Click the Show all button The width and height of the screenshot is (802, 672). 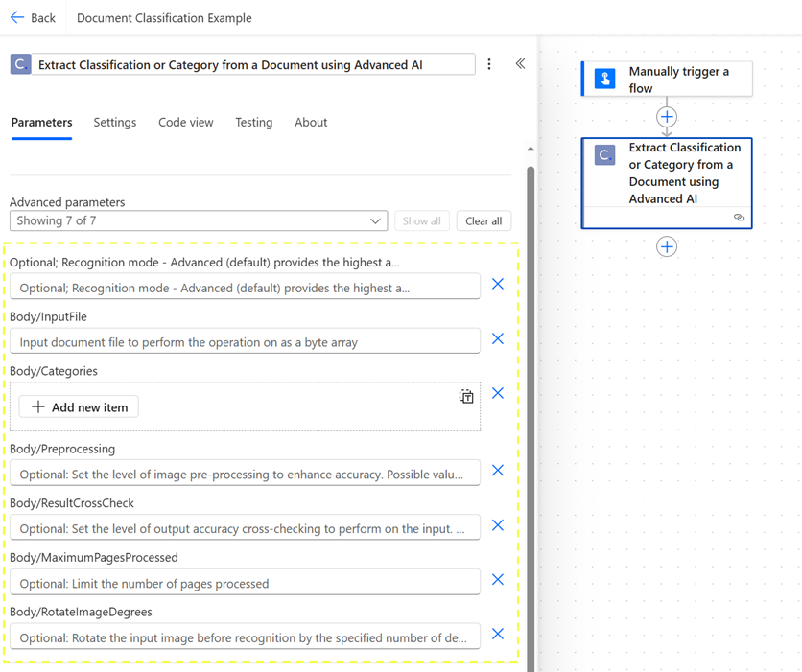(422, 220)
